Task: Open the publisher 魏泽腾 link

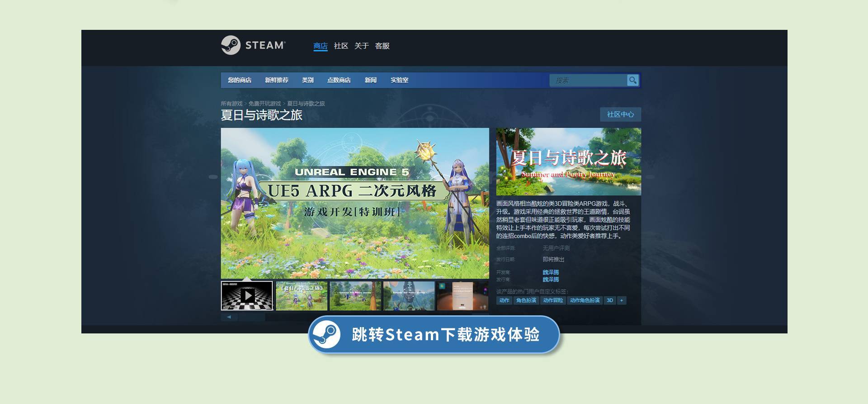Action: 551,280
